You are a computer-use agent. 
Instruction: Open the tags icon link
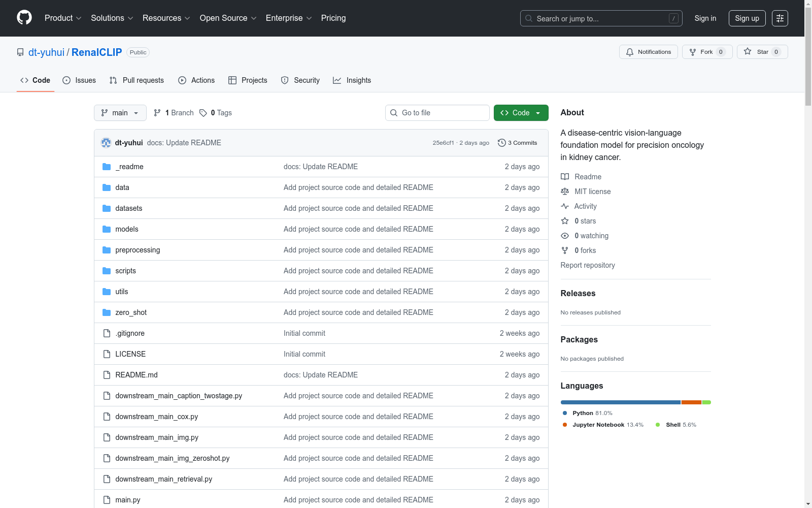203,113
